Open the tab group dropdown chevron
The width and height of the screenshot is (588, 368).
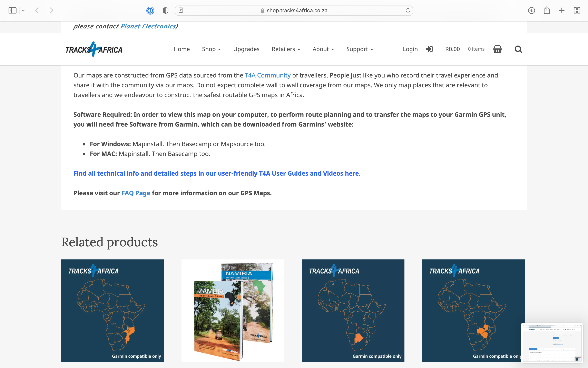(23, 10)
